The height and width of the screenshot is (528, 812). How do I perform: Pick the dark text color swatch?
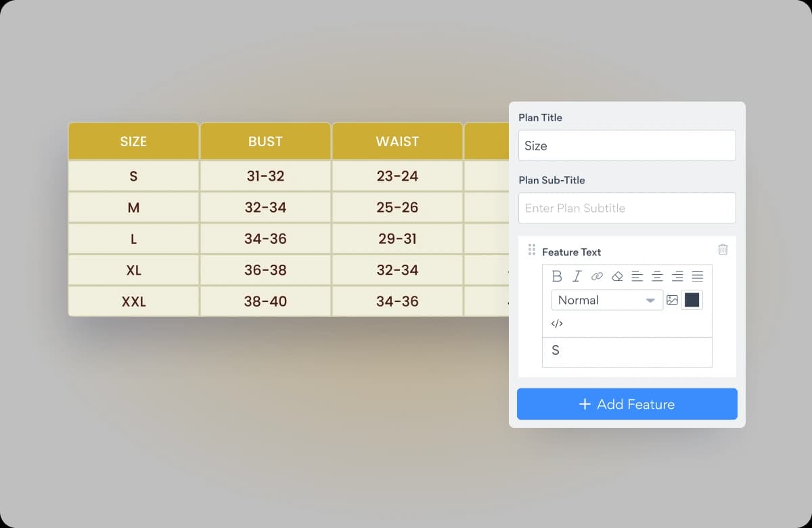[692, 300]
